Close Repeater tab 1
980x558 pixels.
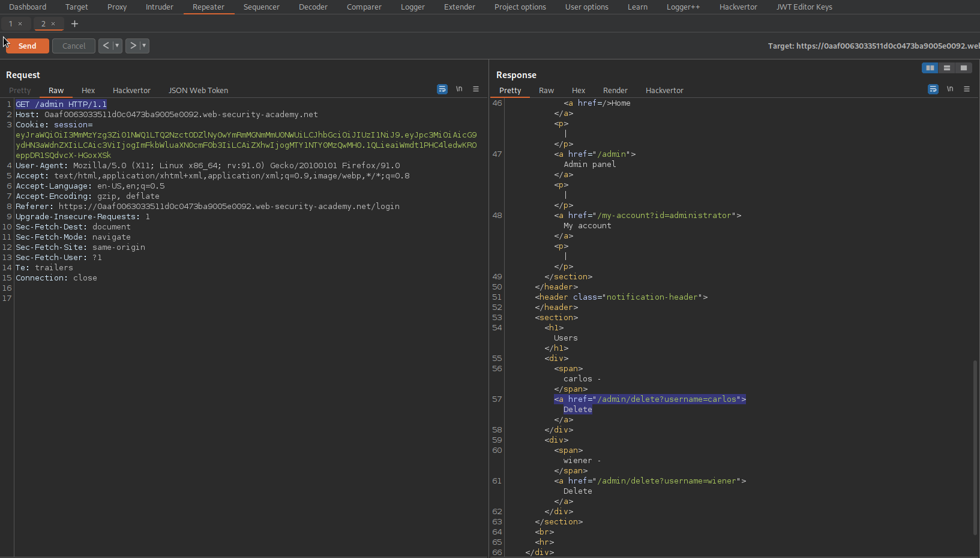tap(20, 24)
